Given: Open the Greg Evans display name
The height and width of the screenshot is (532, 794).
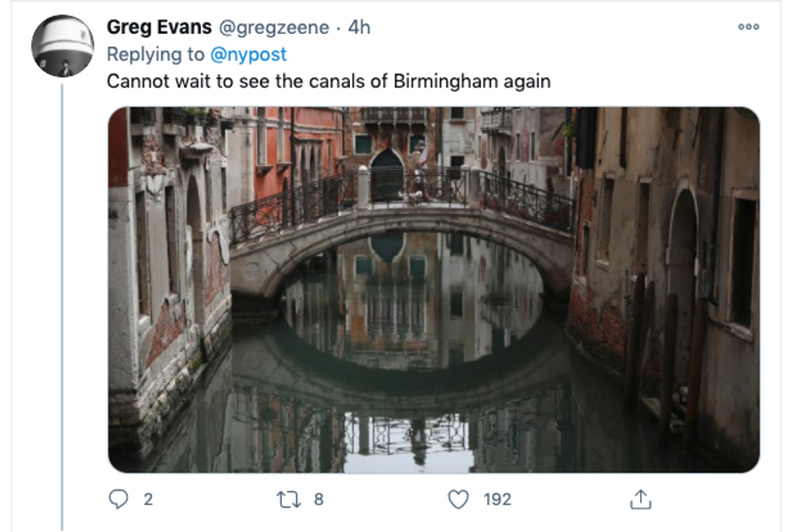Looking at the screenshot, I should click(157, 28).
